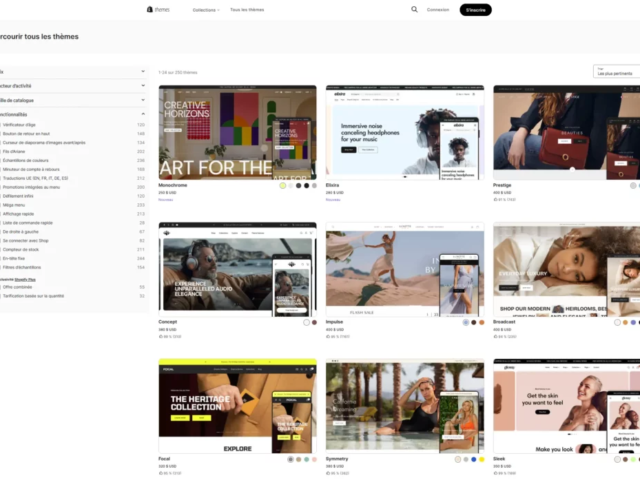
Task: Select Concept's brown color swatch
Action: point(314,322)
